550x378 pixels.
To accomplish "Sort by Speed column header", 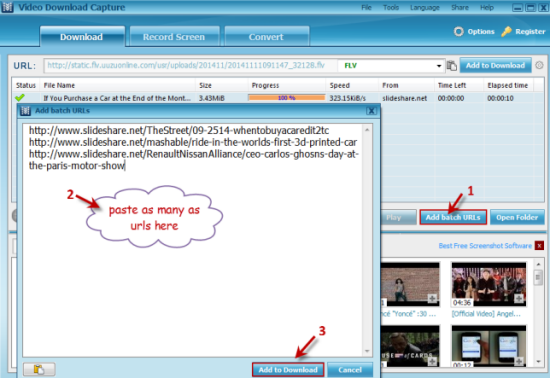I will pyautogui.click(x=352, y=85).
